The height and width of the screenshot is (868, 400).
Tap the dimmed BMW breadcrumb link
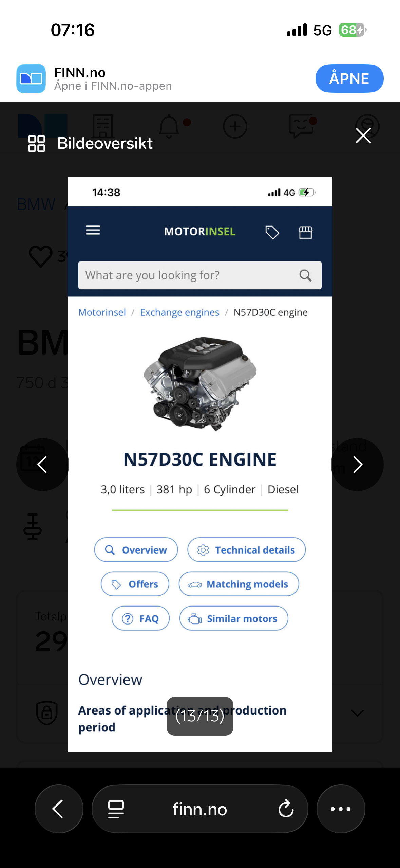(36, 204)
